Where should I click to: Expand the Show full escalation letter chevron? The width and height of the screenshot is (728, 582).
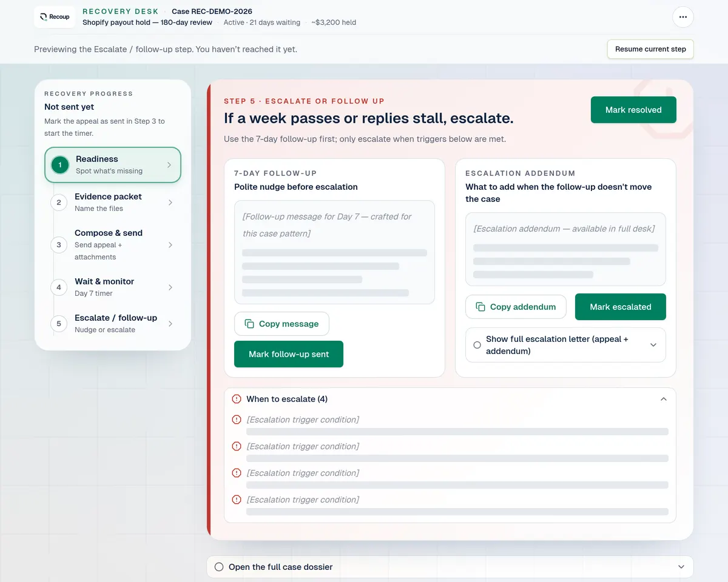coord(653,345)
